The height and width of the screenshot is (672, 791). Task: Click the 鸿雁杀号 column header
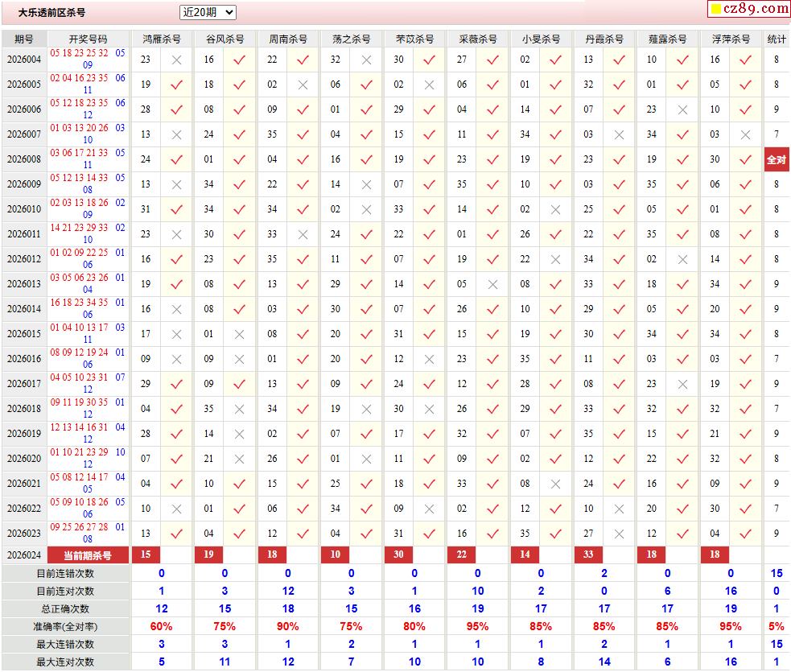161,39
